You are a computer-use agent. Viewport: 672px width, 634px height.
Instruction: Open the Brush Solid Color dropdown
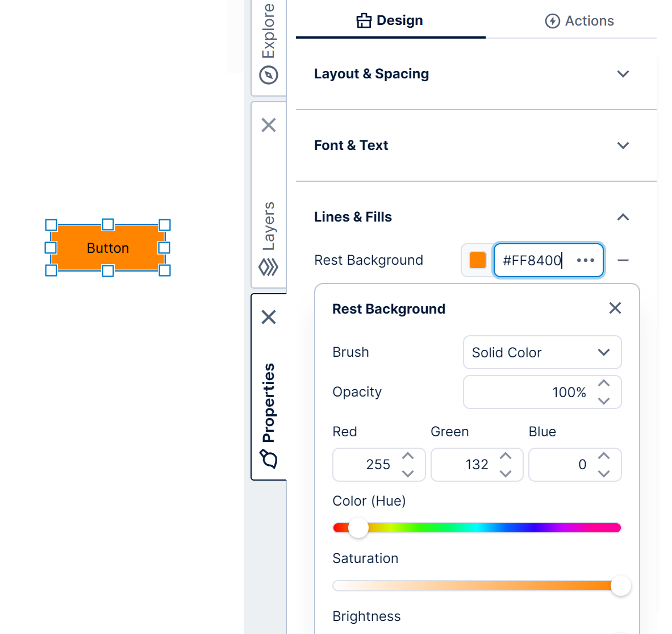[x=542, y=352]
